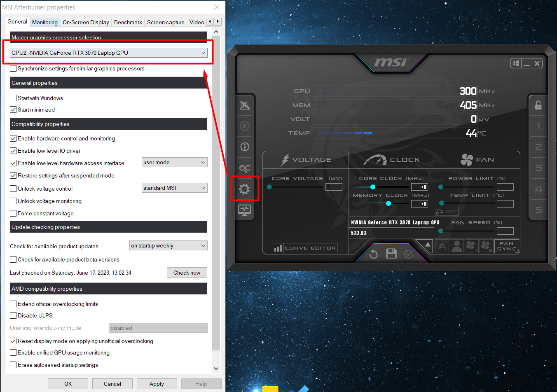Load profile slot 5
557x392 pixels.
click(538, 210)
